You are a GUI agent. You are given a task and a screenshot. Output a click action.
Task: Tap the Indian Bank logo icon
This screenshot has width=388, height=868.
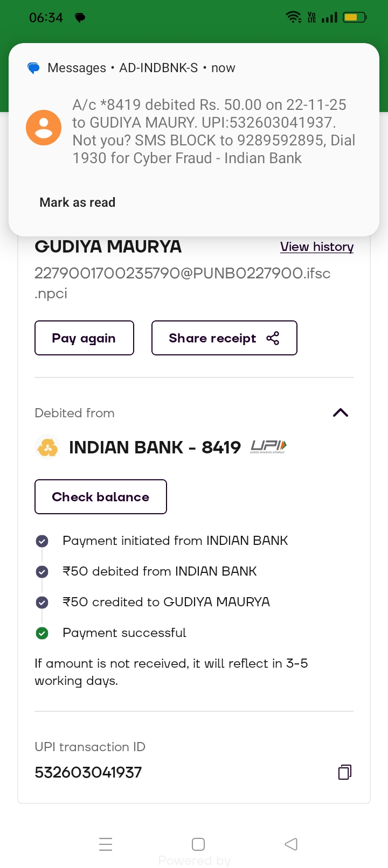click(x=47, y=447)
